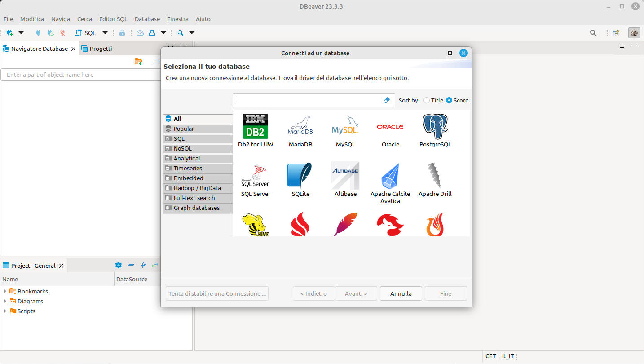
Task: Open the Naviga menu
Action: (61, 19)
